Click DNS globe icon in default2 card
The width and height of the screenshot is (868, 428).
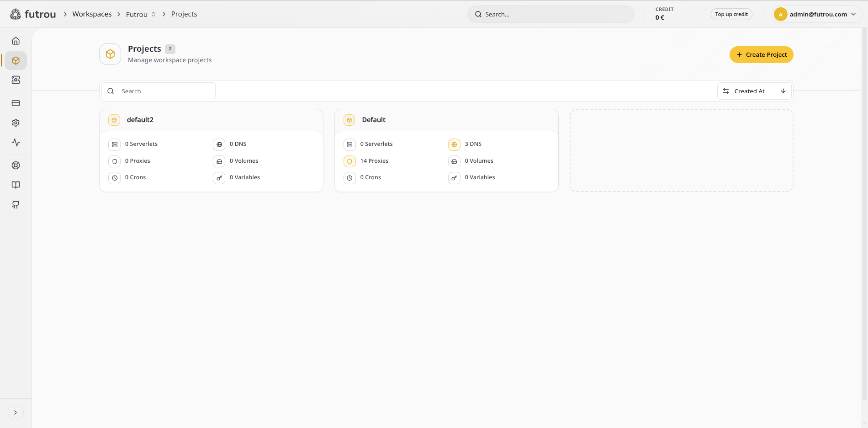[x=219, y=144]
